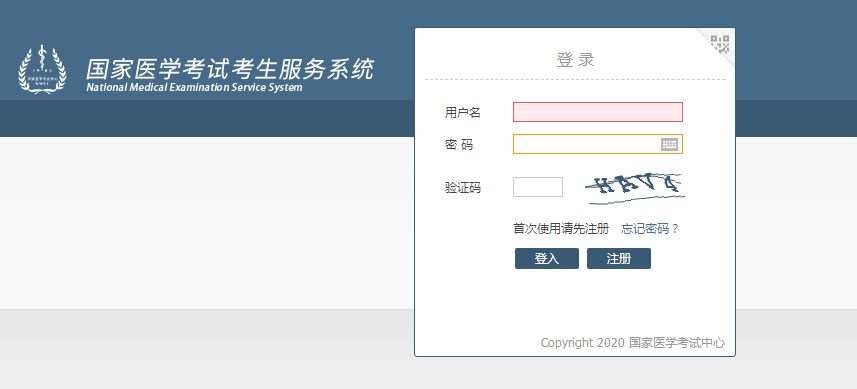
Task: Click the National Medical Examination Center logo
Action: (43, 69)
